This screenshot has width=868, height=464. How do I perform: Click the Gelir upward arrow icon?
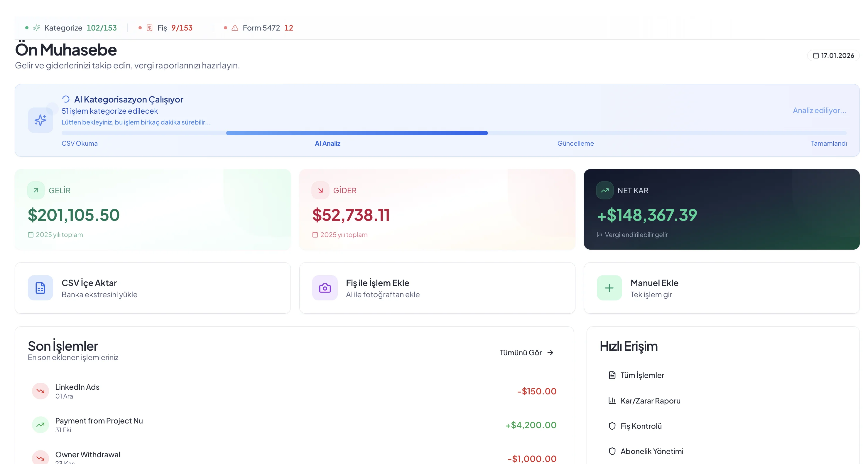click(36, 190)
